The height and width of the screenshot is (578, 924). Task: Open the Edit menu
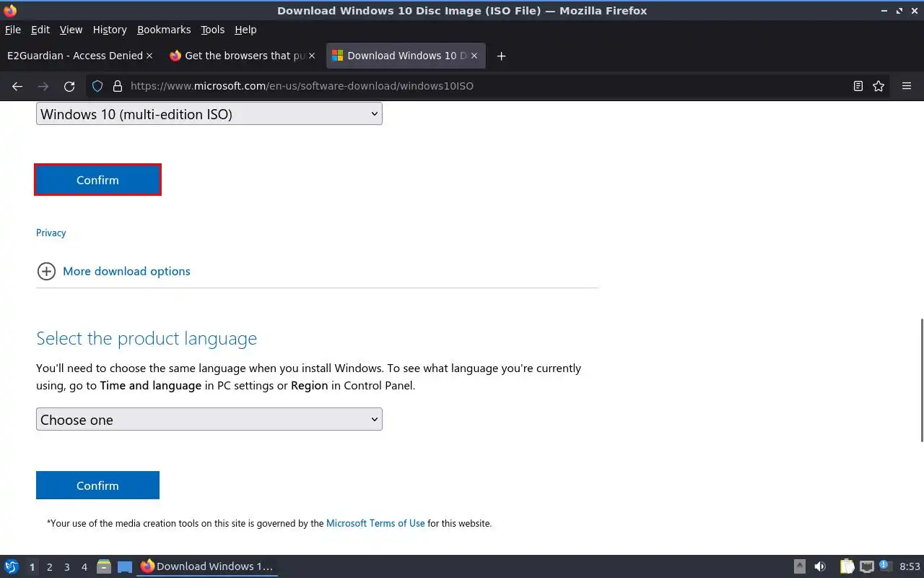40,30
